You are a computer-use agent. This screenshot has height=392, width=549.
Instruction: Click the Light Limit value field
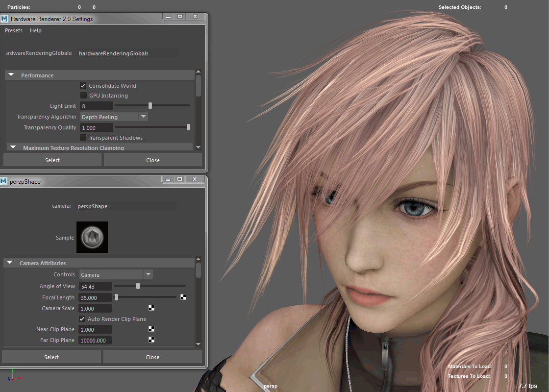pyautogui.click(x=96, y=106)
